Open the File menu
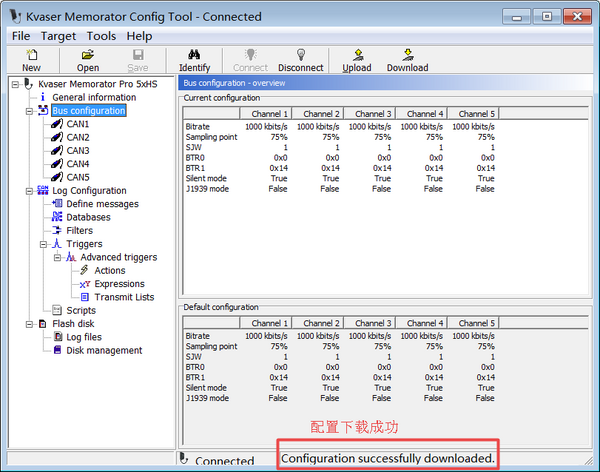Image resolution: width=600 pixels, height=472 pixels. pyautogui.click(x=21, y=36)
